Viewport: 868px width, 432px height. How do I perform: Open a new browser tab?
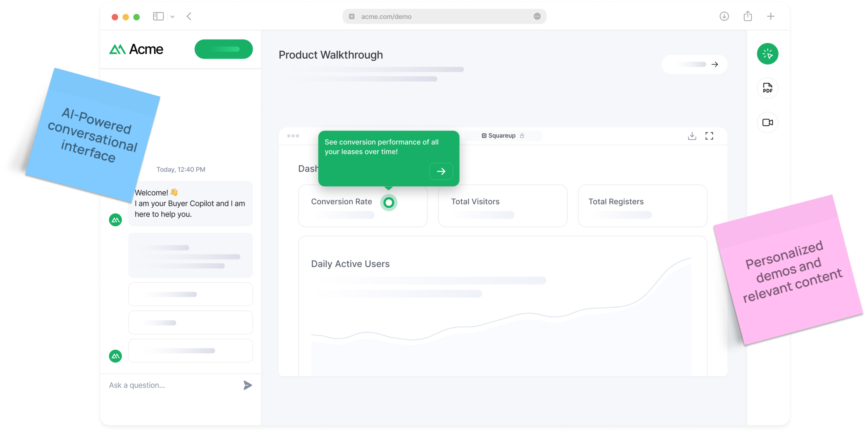point(770,16)
